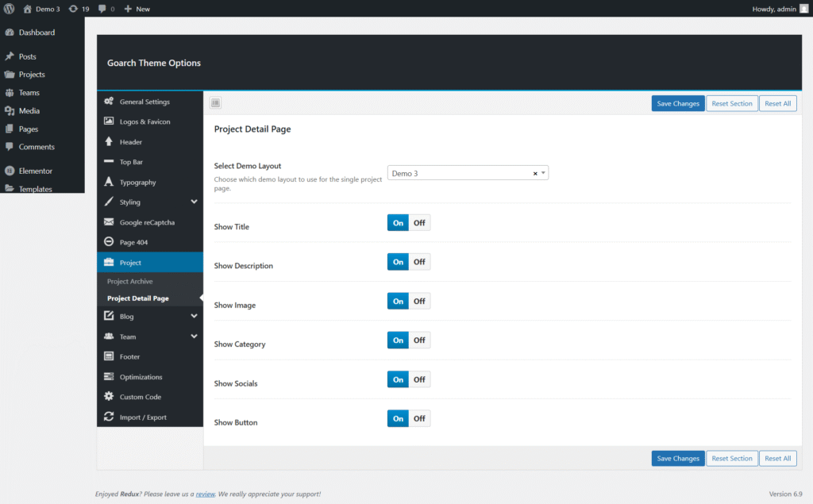Open the Howdy, admin account menu

[780, 9]
